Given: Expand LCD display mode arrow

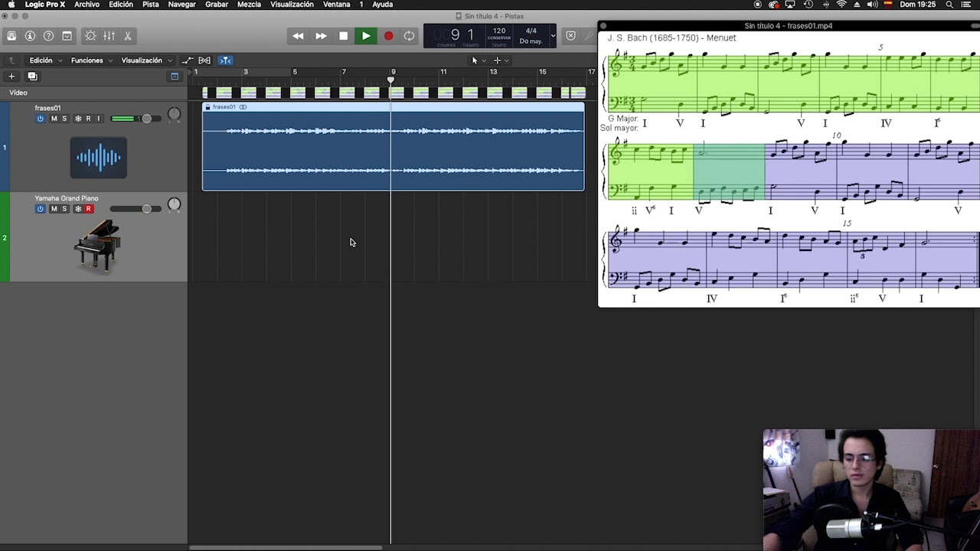Looking at the screenshot, I should pyautogui.click(x=553, y=36).
